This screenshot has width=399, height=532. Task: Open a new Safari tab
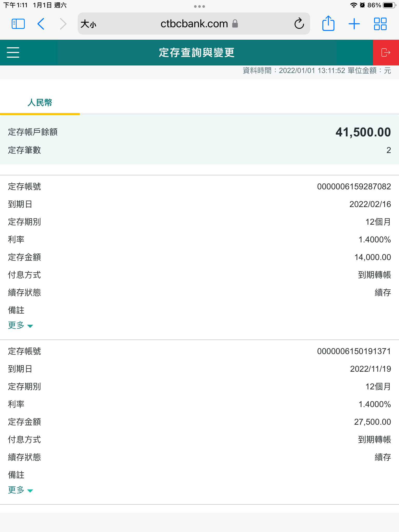354,24
